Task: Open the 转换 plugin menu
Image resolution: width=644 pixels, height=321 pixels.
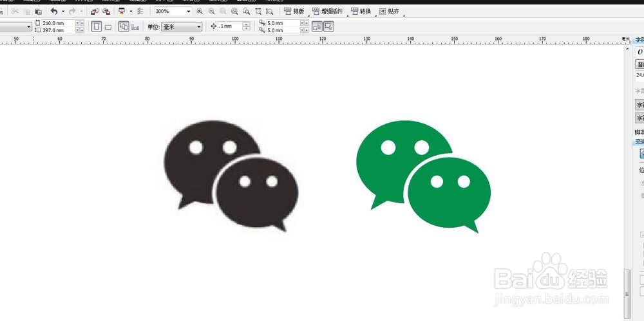Action: coord(361,11)
